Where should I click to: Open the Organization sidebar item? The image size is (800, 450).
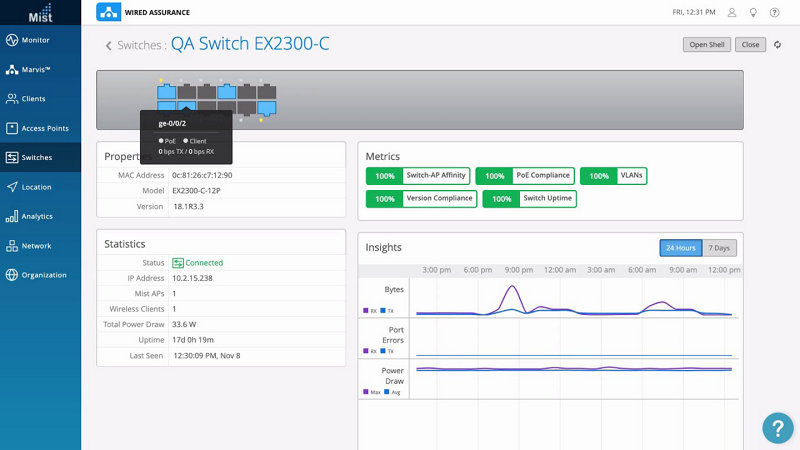(x=40, y=275)
